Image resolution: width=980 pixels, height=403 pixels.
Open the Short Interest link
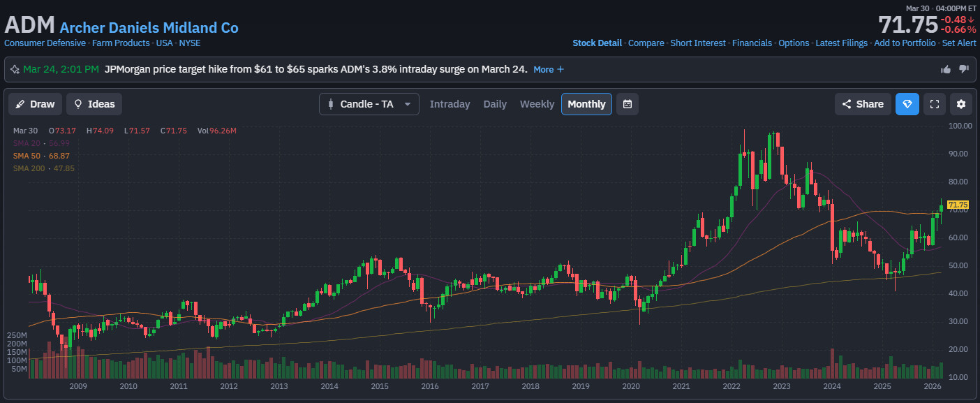698,43
